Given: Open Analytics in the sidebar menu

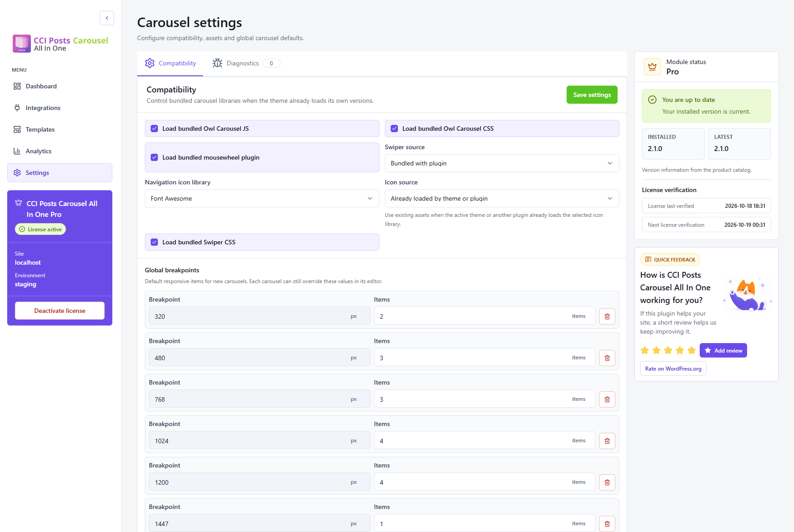Looking at the screenshot, I should point(60,151).
